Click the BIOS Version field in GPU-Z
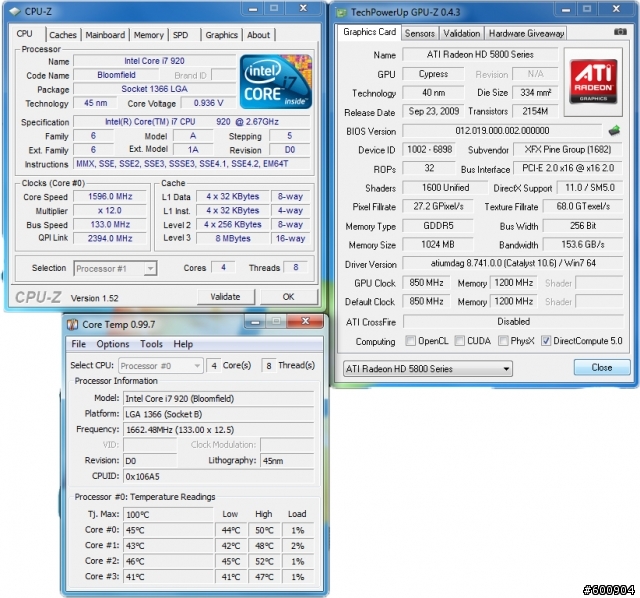This screenshot has width=640, height=598. coord(502,131)
